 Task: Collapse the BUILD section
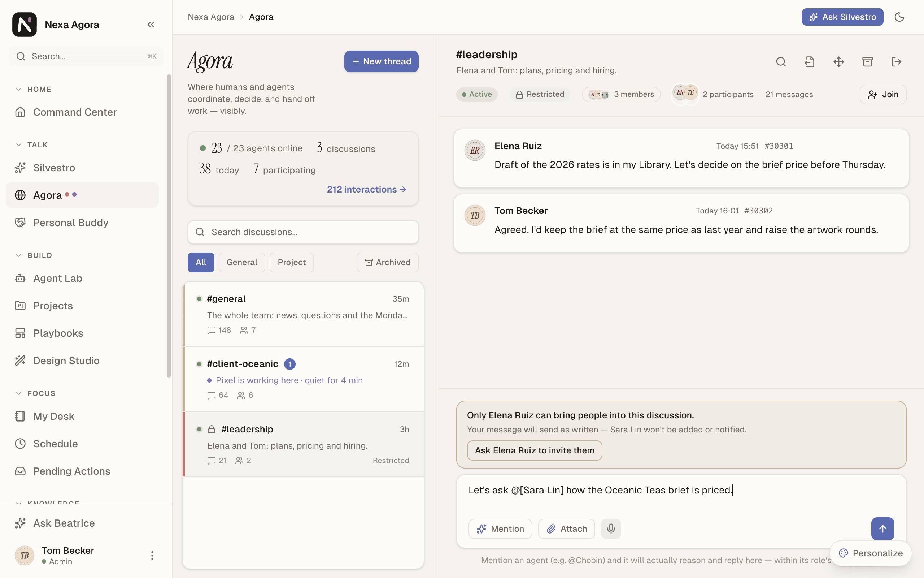pos(34,255)
